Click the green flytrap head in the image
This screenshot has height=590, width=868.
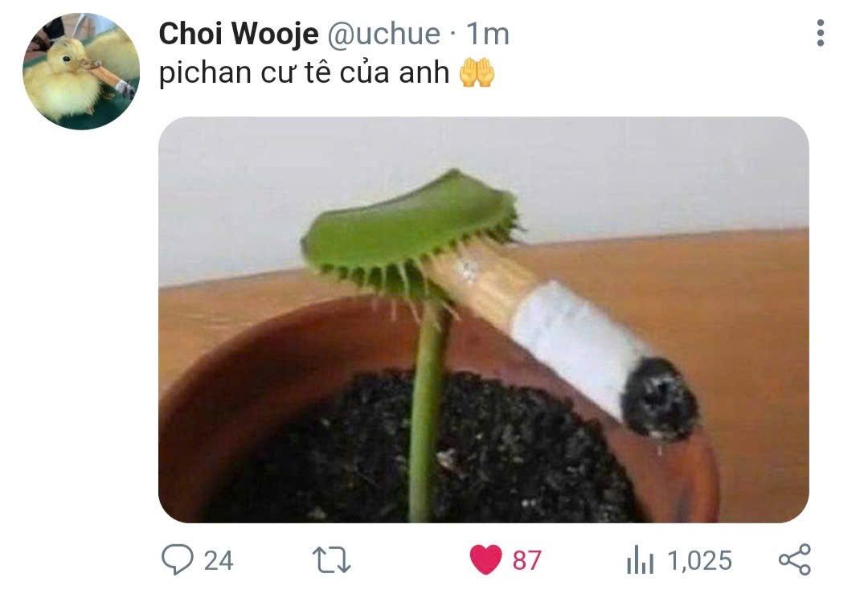tap(411, 234)
